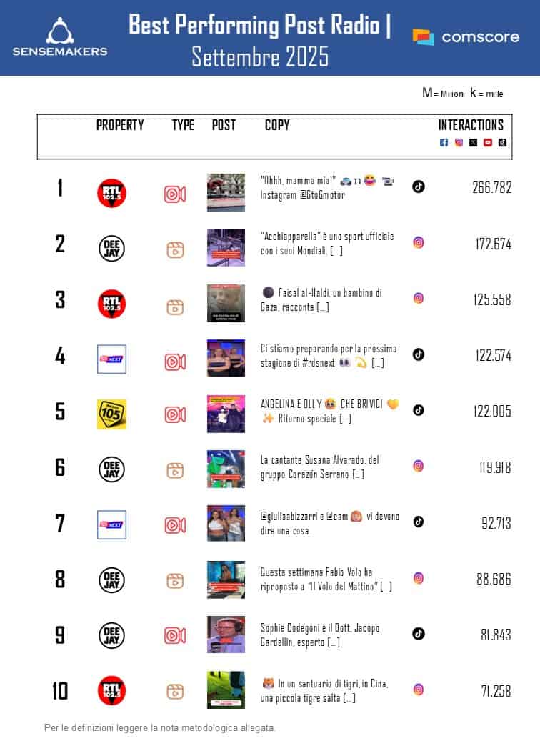Open the Sophie Codegoni post thumbnail
Image resolution: width=540 pixels, height=756 pixels.
(x=226, y=635)
